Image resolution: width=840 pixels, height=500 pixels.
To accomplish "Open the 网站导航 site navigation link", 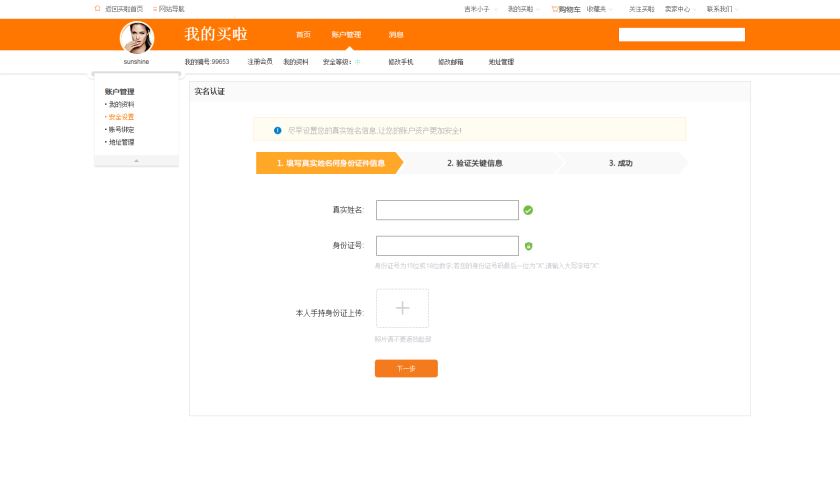I will [171, 9].
